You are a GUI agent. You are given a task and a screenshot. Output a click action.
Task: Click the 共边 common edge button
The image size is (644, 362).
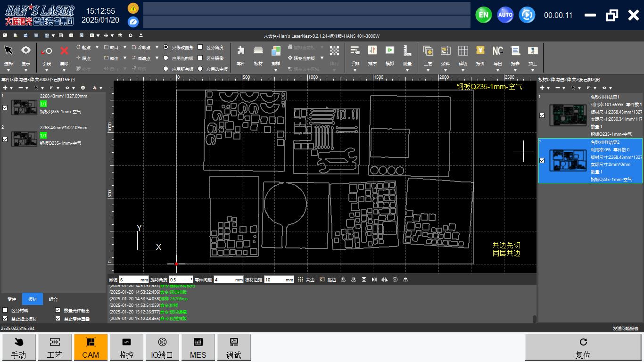pos(306,280)
